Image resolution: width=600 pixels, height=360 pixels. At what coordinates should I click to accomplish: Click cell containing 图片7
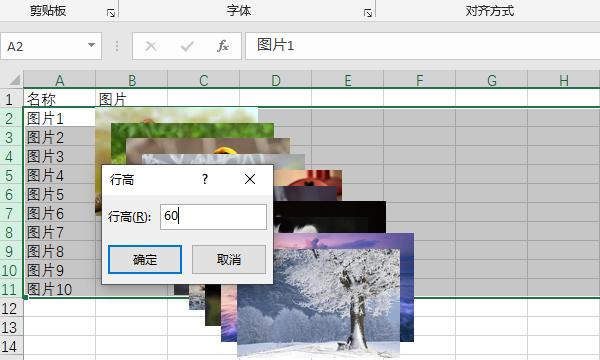pos(59,232)
